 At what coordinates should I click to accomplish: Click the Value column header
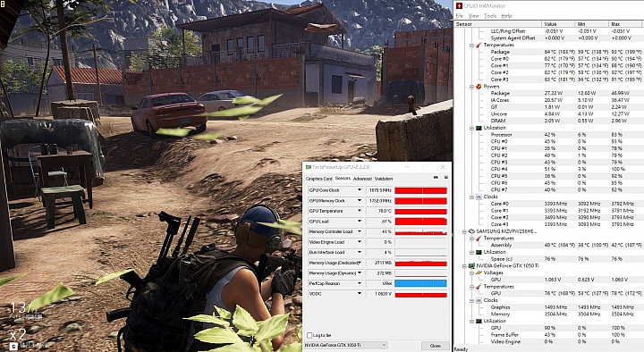558,24
